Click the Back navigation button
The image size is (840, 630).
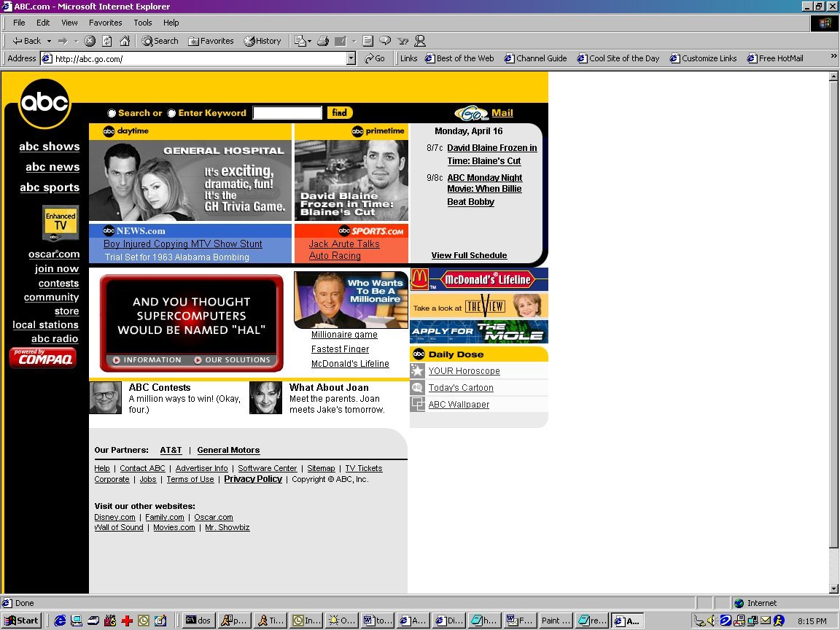27,41
